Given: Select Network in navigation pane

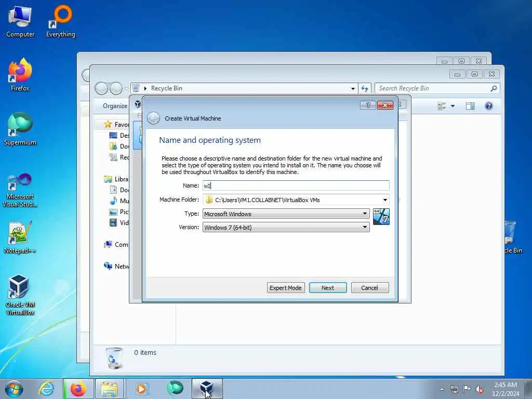Looking at the screenshot, I should 116,267.
